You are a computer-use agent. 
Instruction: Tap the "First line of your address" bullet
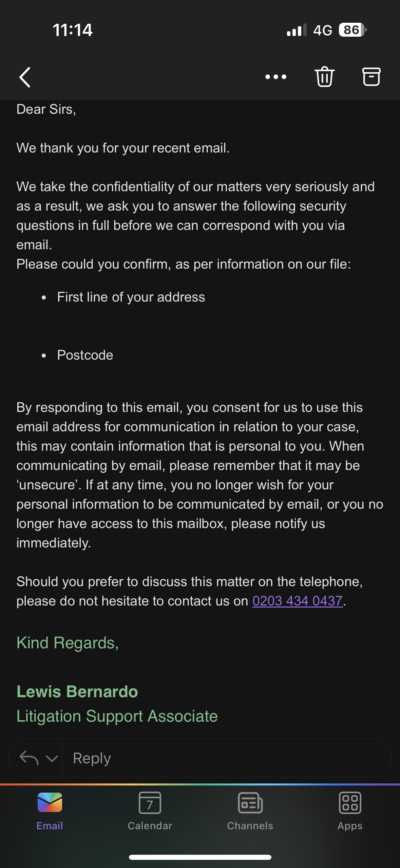click(131, 297)
